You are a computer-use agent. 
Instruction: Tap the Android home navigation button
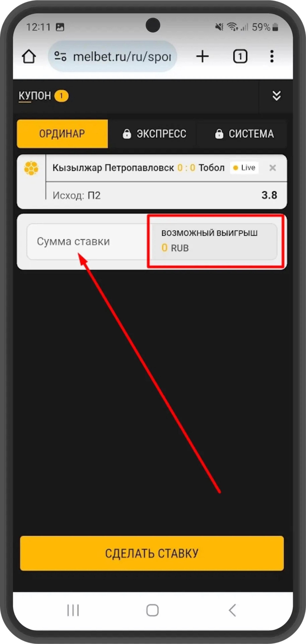pyautogui.click(x=152, y=610)
